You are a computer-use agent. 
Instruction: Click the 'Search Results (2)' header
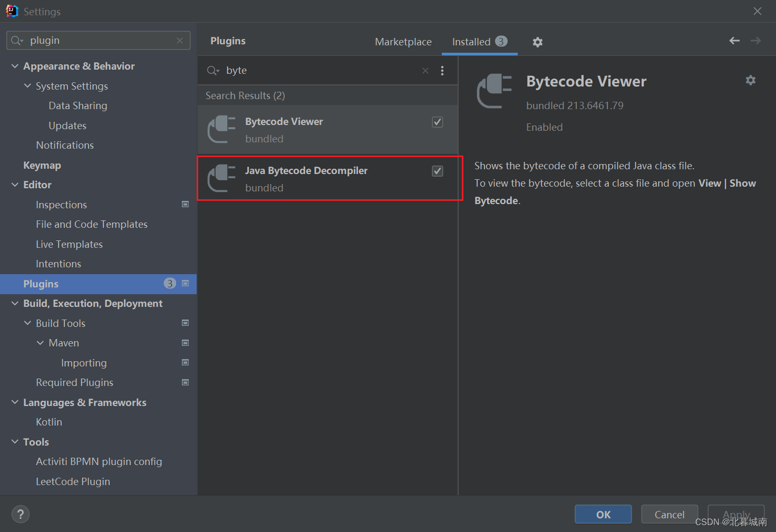point(245,95)
